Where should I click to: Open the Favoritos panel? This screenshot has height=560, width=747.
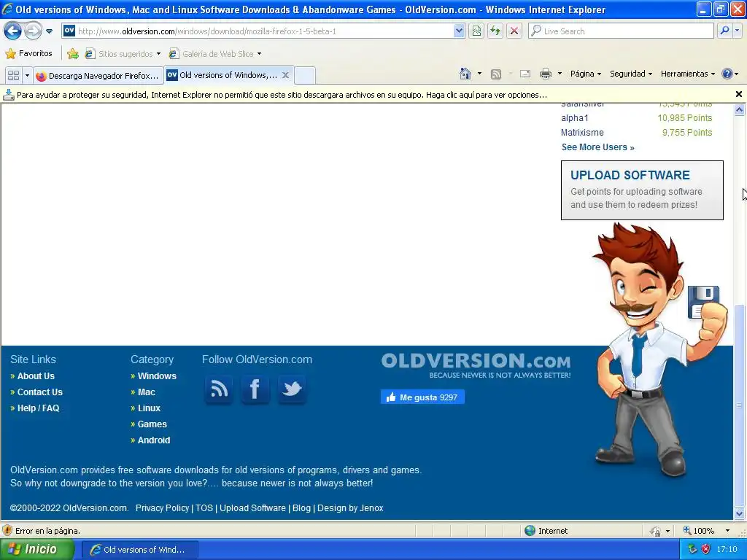pos(28,53)
